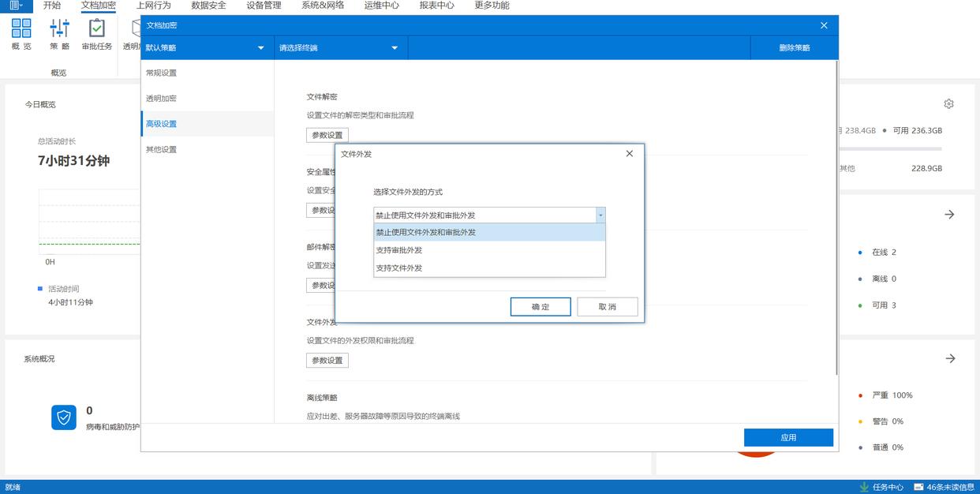
Task: Open the 46条未读信息 unread messages
Action: (x=944, y=487)
